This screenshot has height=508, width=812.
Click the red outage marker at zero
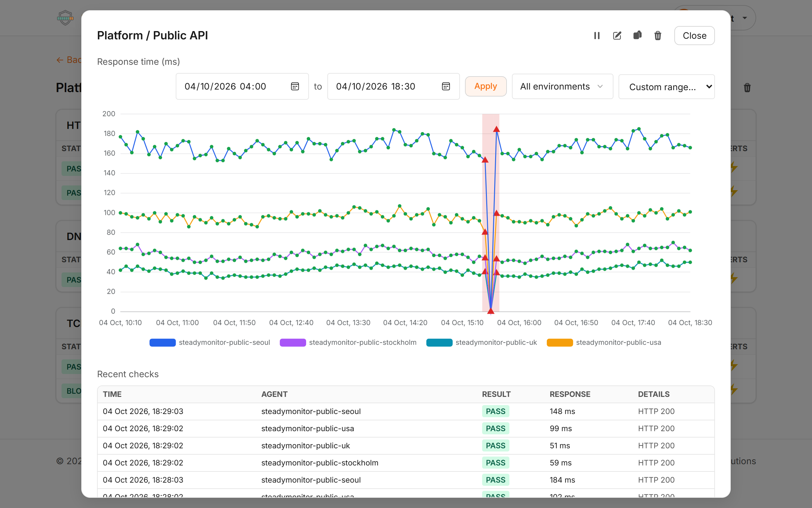[x=491, y=311]
